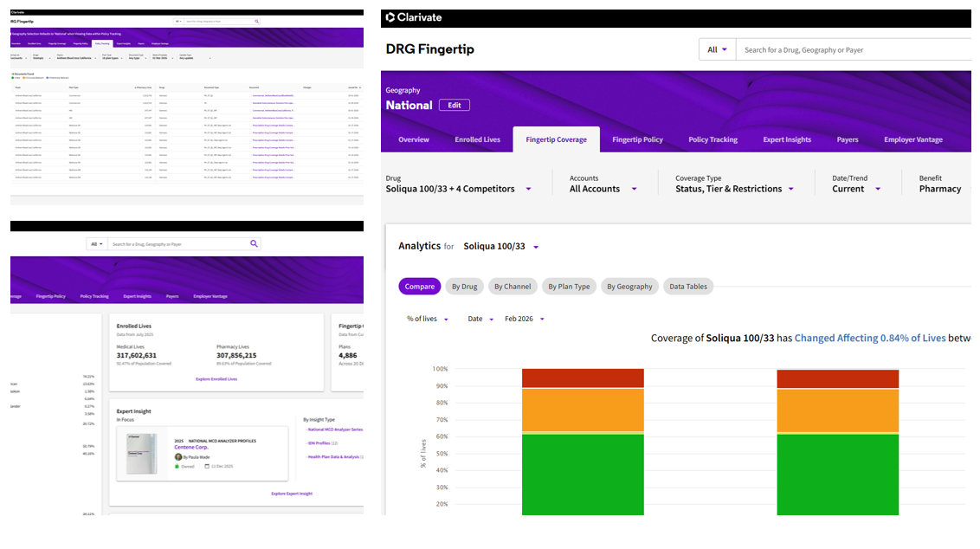The width and height of the screenshot is (980, 549).
Task: Click Paula Wade's author avatar
Action: point(178,456)
